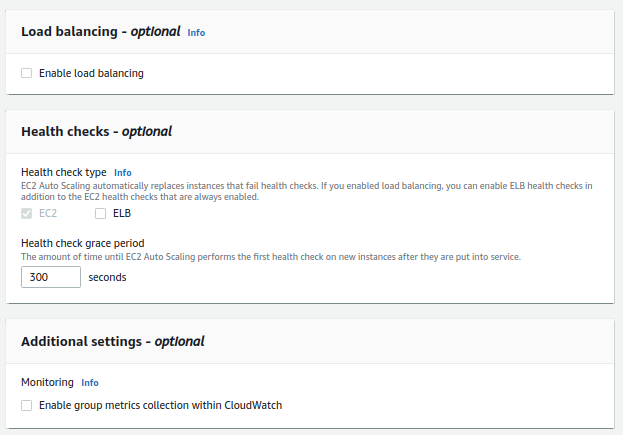Click the 'Load balancing - optional' heading

[x=99, y=32]
